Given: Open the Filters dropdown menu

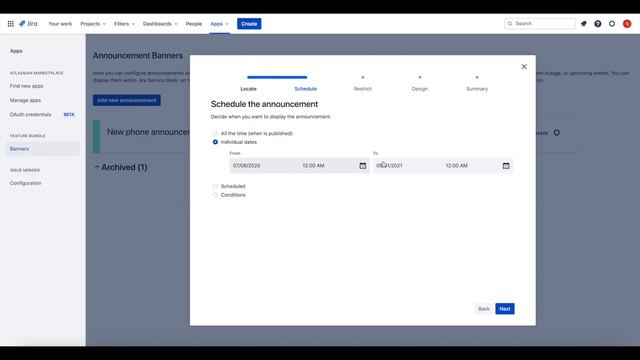Looking at the screenshot, I should (124, 24).
